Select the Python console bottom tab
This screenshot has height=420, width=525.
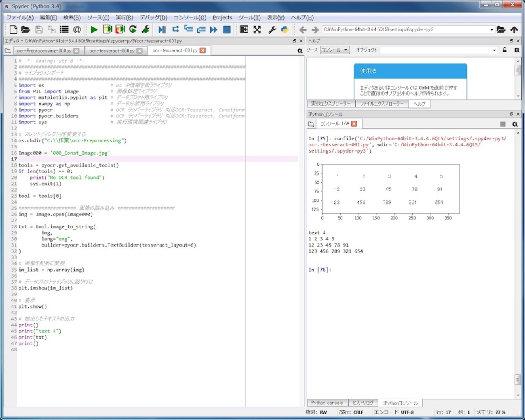327,403
